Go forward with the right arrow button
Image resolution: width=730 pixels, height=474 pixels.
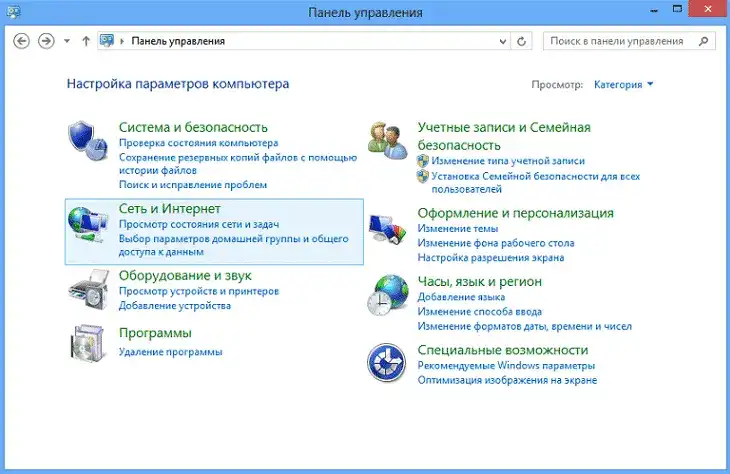[x=46, y=41]
